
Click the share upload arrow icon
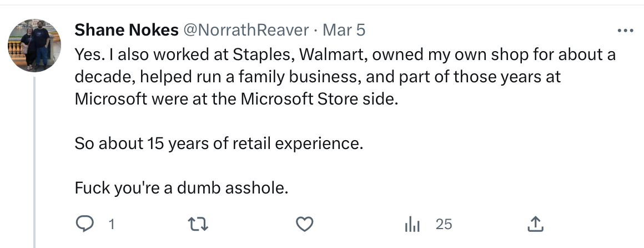pos(535,225)
